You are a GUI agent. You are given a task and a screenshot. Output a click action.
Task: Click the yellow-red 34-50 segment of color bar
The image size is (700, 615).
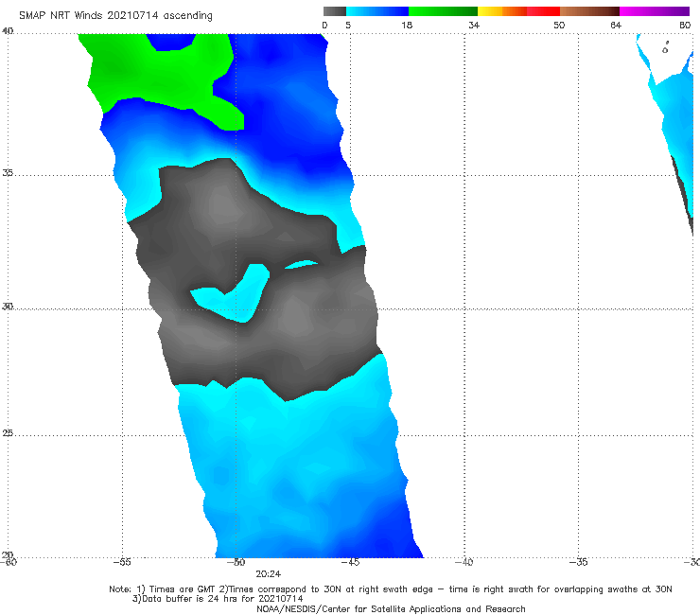coord(518,11)
